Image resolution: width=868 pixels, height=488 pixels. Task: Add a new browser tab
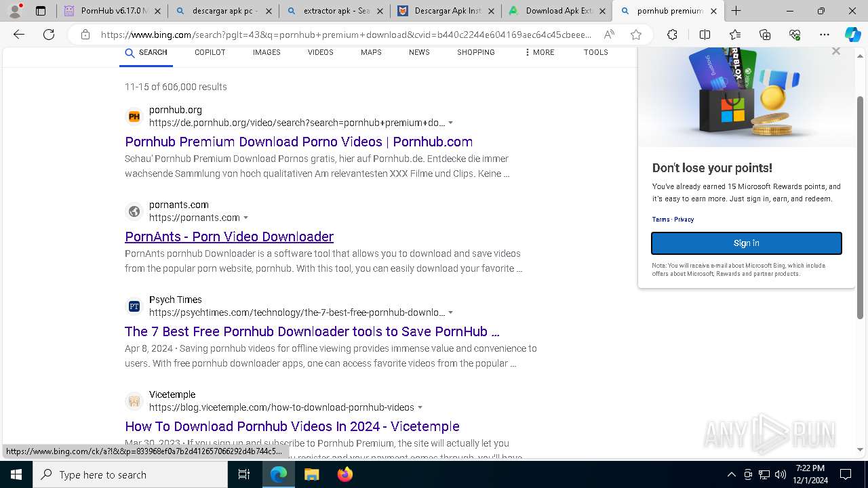(736, 11)
